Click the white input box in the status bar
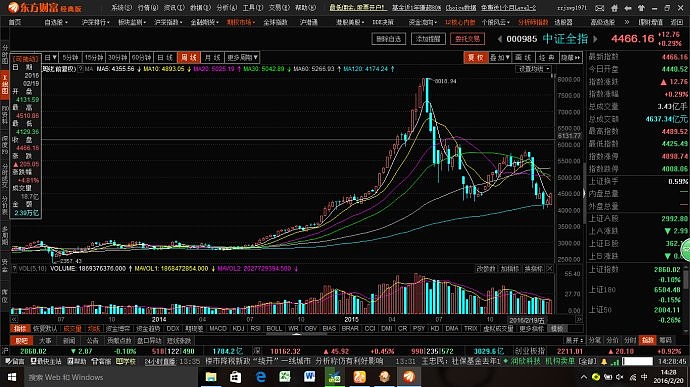 637,361
